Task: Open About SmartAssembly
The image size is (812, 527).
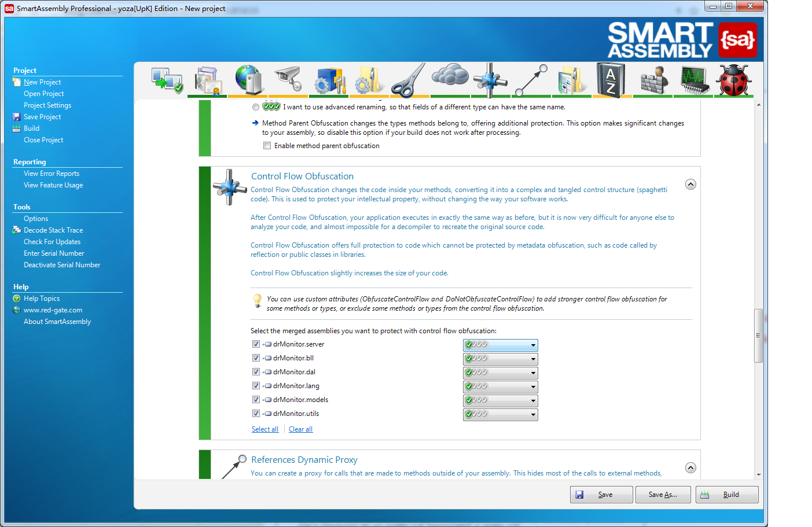Action: click(57, 322)
